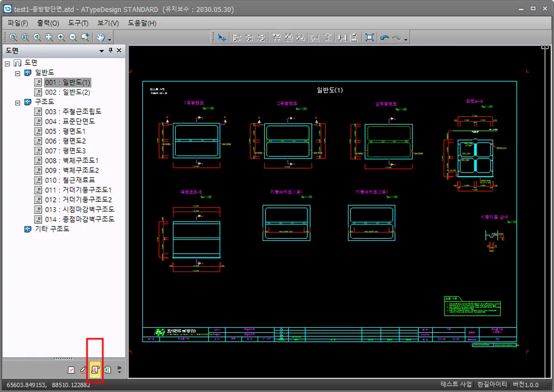Click the equal vertical gap icon
Viewport: 554px width, 392px height.
pyautogui.click(x=354, y=38)
